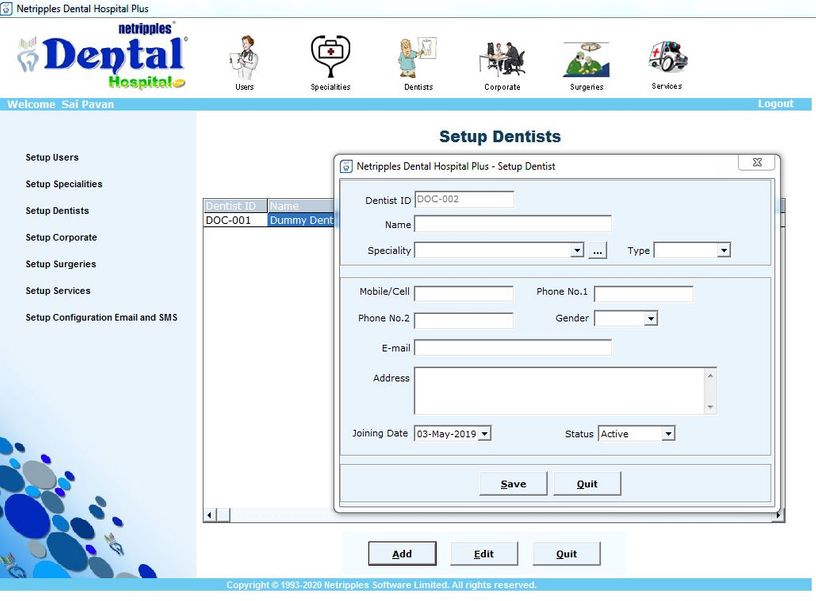Click the Quit button below the list

pos(566,554)
